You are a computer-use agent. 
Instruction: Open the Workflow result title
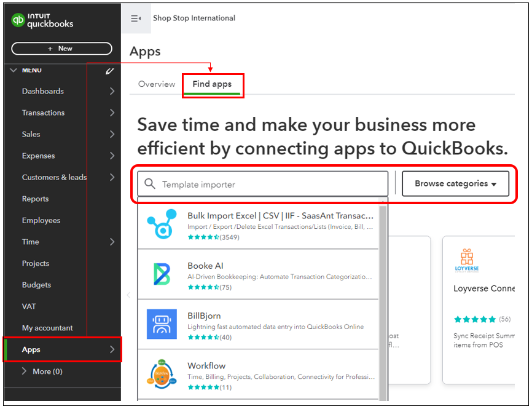206,365
